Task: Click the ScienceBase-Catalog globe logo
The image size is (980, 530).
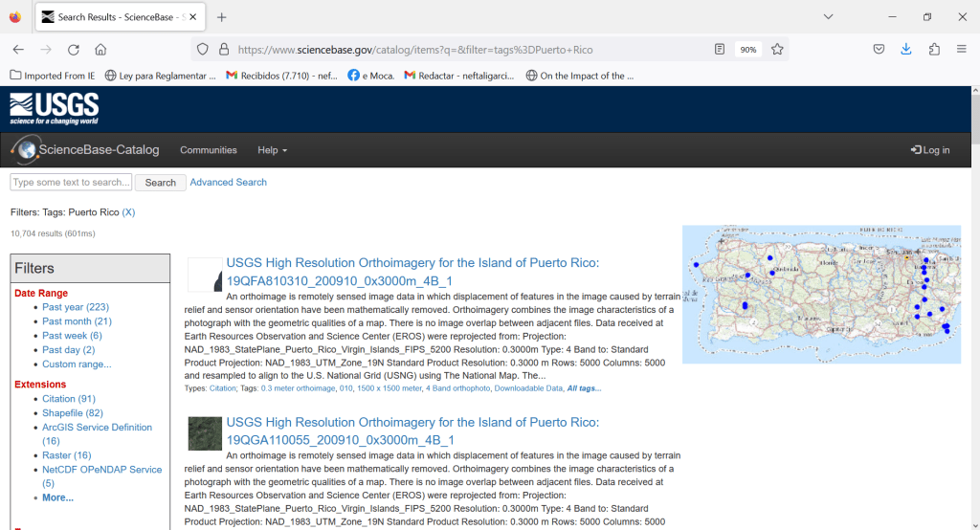Action: click(x=26, y=149)
